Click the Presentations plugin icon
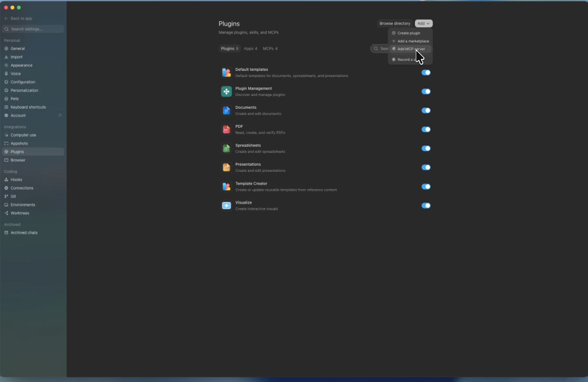Screen dimensions: 588x382 coord(226,168)
